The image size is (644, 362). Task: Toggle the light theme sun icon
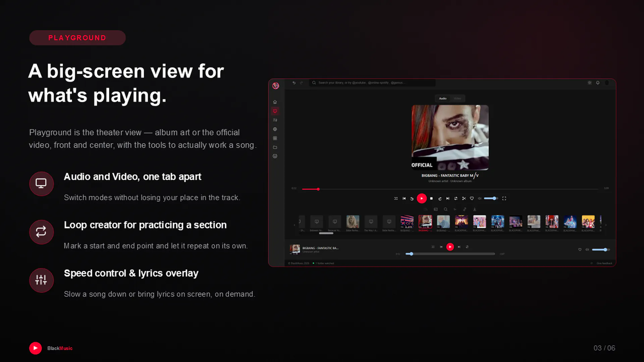pos(589,83)
